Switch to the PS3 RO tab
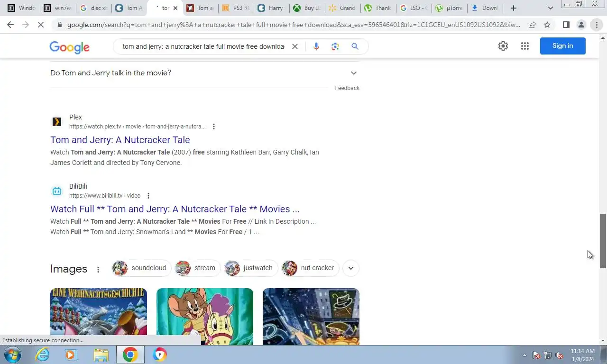 236,8
